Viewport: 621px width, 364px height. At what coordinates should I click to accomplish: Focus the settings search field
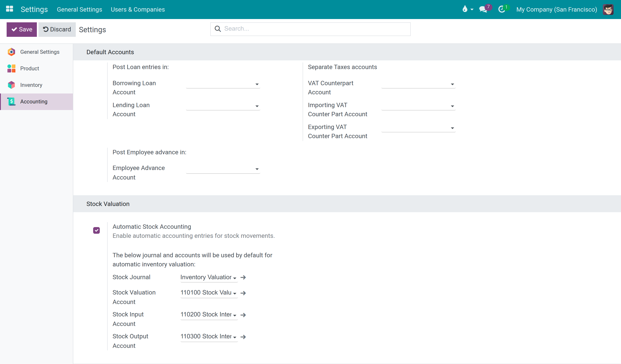pos(310,29)
